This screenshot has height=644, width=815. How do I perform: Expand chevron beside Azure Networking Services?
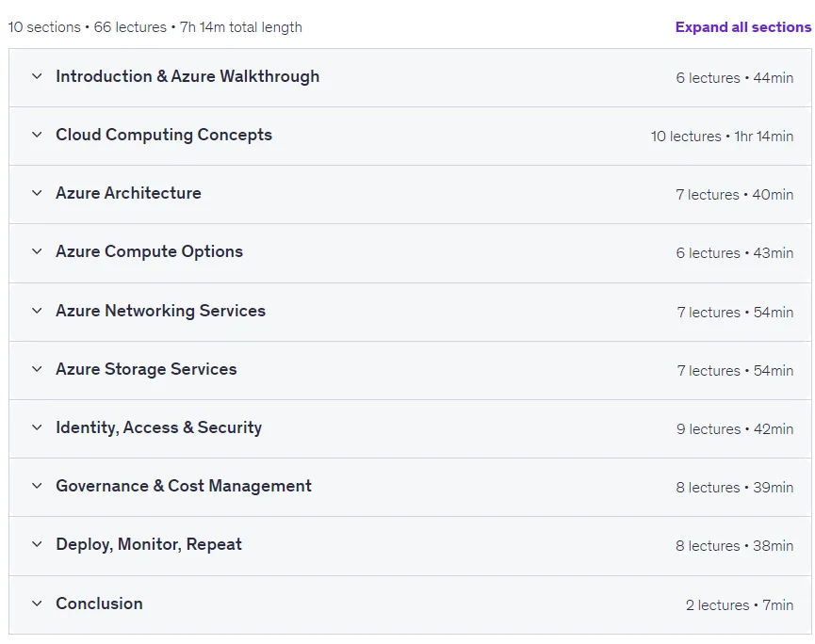(x=37, y=311)
